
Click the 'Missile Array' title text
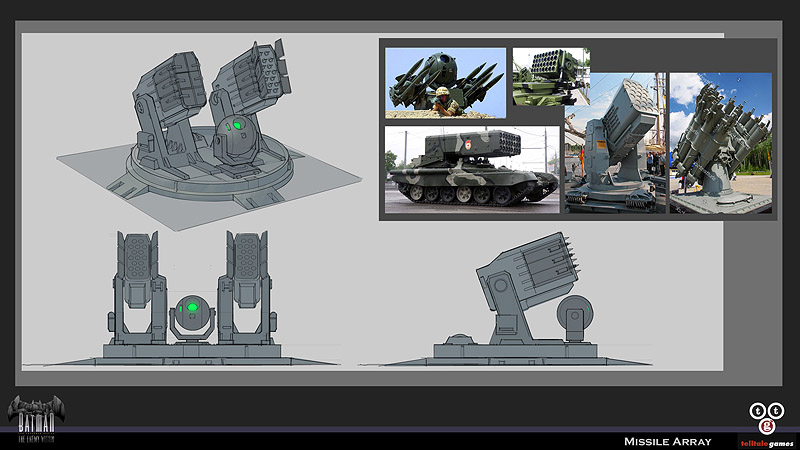[667, 442]
